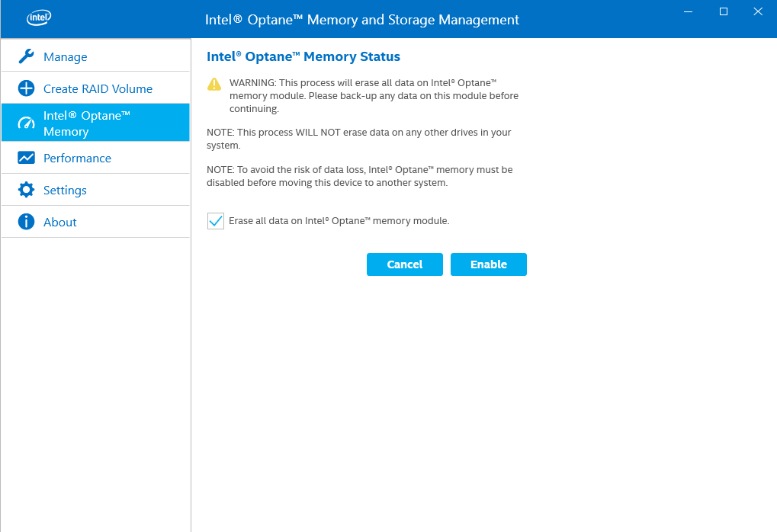Cancel the Optane memory enable process
This screenshot has height=532, width=777.
point(404,264)
